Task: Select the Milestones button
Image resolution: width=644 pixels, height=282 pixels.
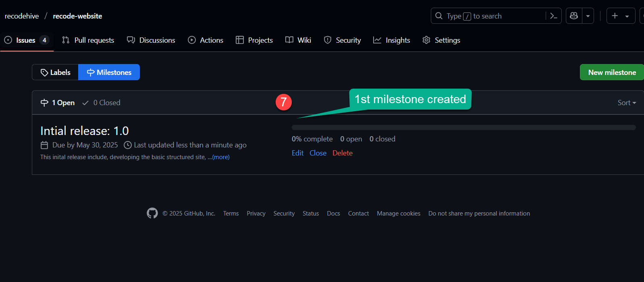Action: 109,73
